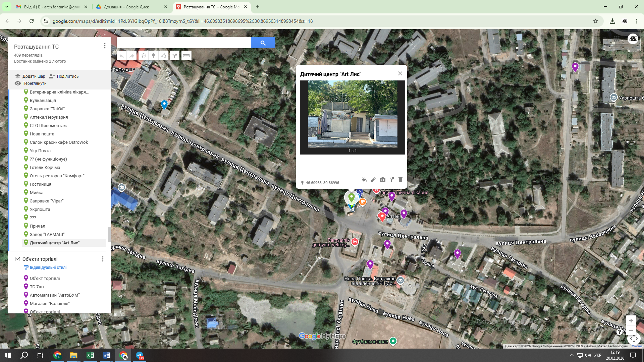Select the add marker tool
Image resolution: width=644 pixels, height=362 pixels.
[x=153, y=56]
